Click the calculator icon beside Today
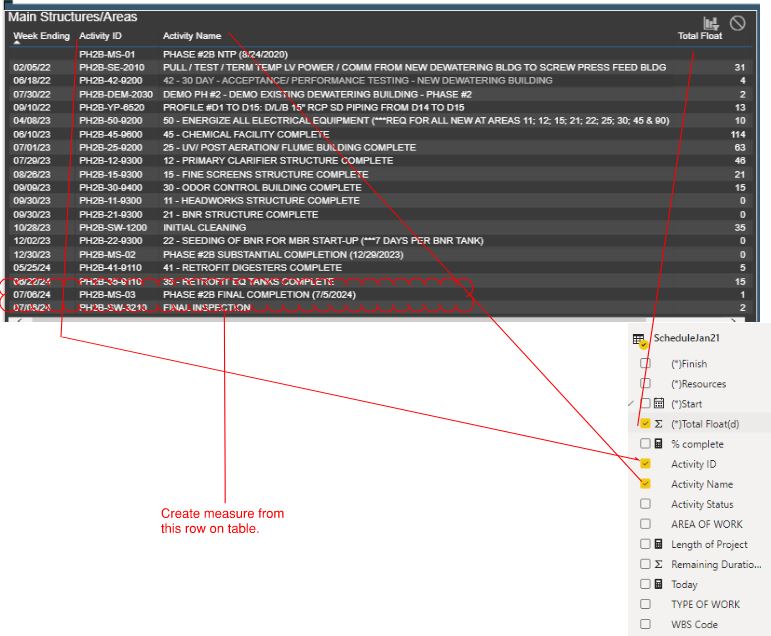 (x=659, y=584)
